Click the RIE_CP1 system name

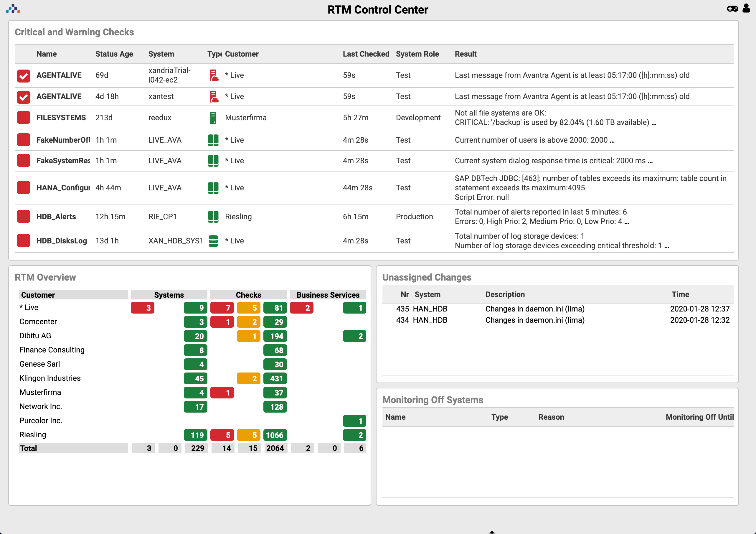(x=162, y=217)
